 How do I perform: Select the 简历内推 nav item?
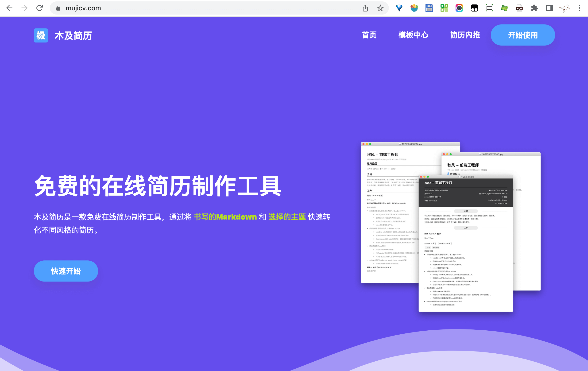465,35
